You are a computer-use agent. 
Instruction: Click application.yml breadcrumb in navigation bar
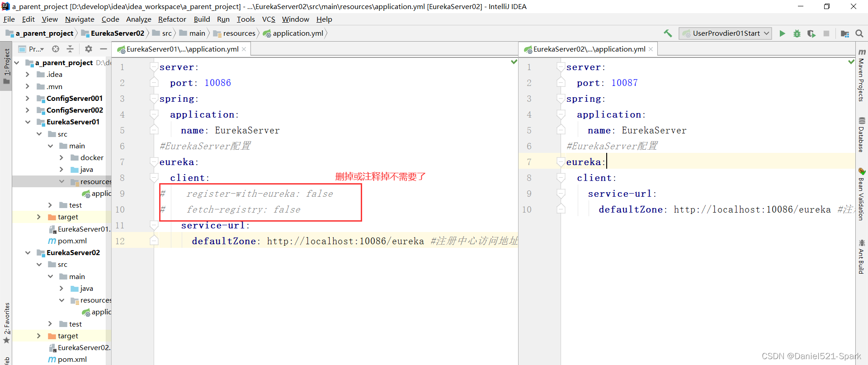(x=293, y=33)
